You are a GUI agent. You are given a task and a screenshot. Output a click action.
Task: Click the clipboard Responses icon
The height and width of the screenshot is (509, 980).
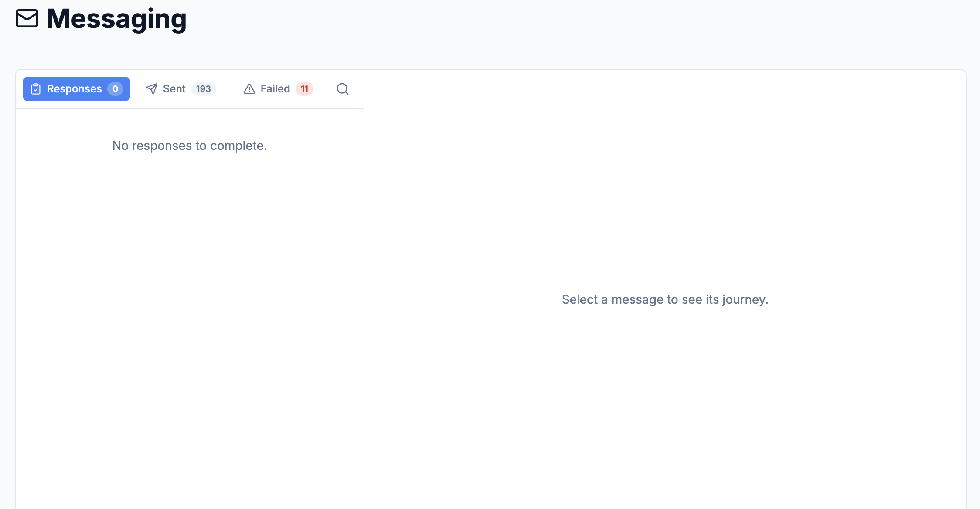pyautogui.click(x=36, y=89)
